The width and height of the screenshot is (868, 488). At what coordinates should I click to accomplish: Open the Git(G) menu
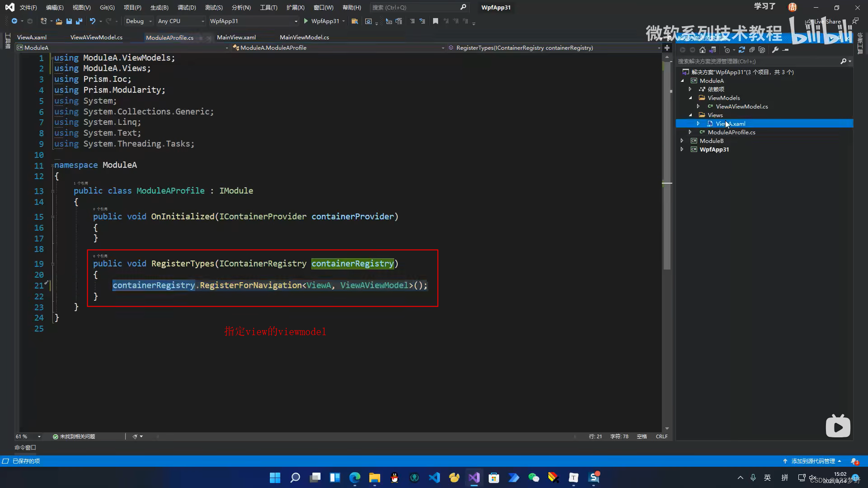coord(107,7)
